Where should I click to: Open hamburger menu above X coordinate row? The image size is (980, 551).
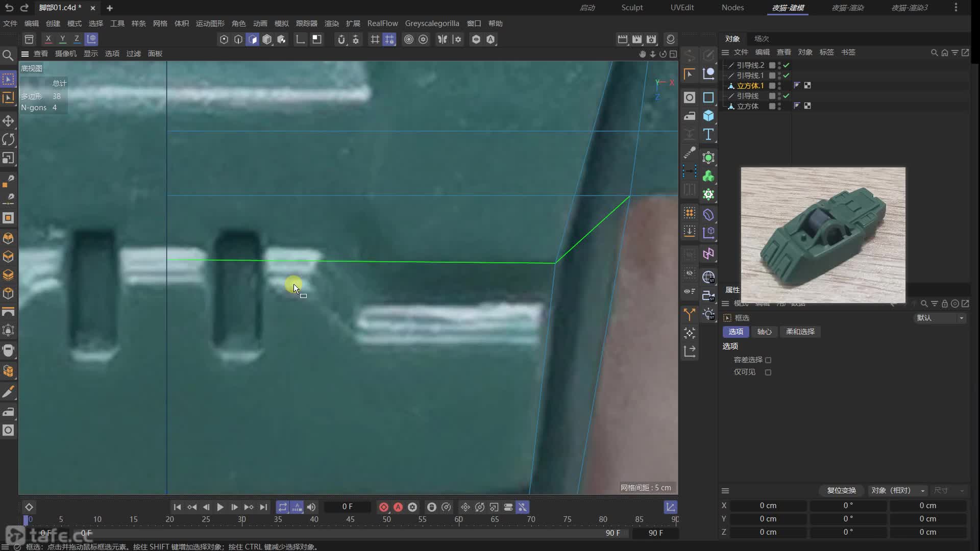pyautogui.click(x=725, y=491)
